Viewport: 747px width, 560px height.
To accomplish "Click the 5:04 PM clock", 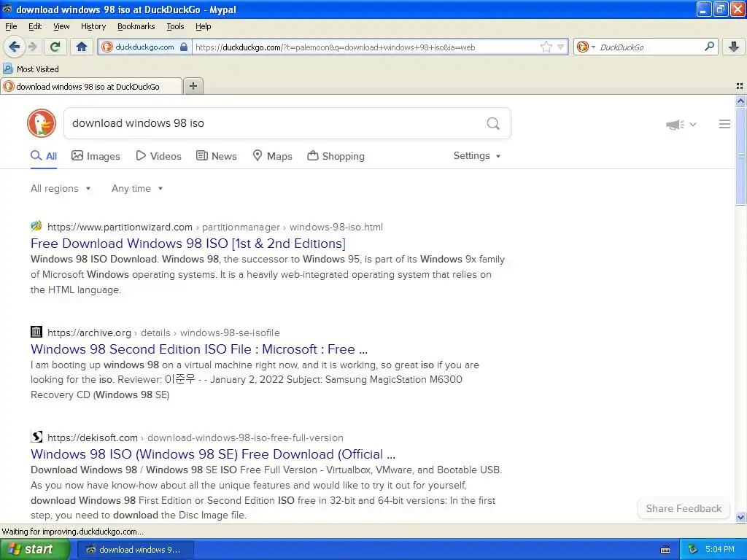I will [x=720, y=550].
